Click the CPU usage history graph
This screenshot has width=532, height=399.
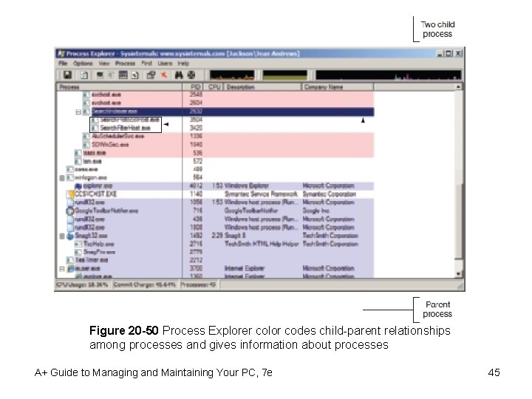point(232,75)
